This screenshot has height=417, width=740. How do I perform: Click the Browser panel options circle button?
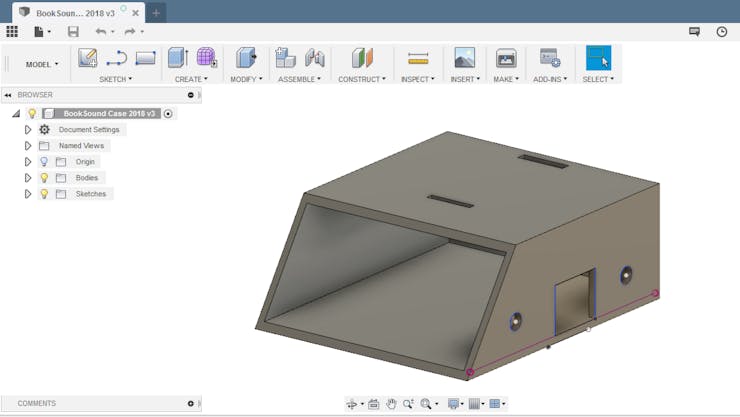pos(191,95)
